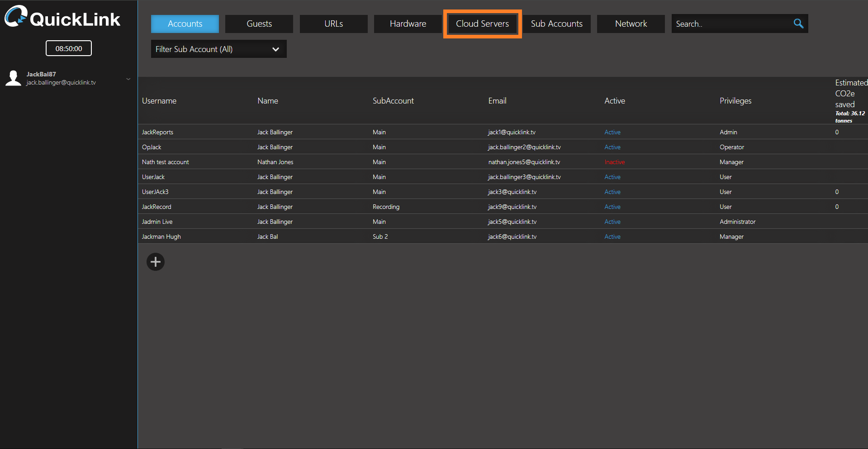Toggle Active status for Jackman Hugh
This screenshot has height=449, width=868.
click(612, 236)
